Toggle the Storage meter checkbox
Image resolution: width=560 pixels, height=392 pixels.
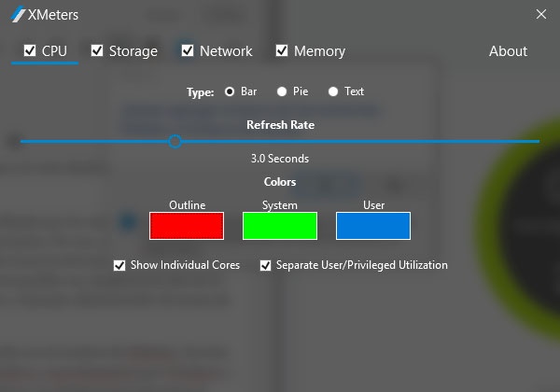(97, 50)
